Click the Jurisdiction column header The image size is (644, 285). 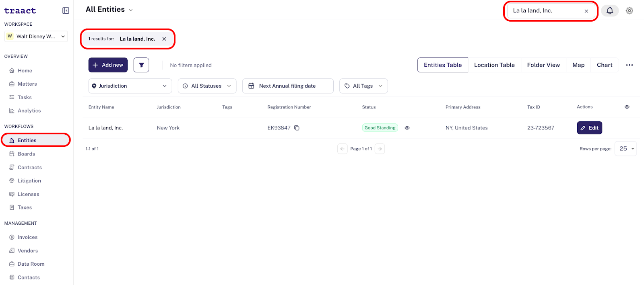[x=169, y=107]
